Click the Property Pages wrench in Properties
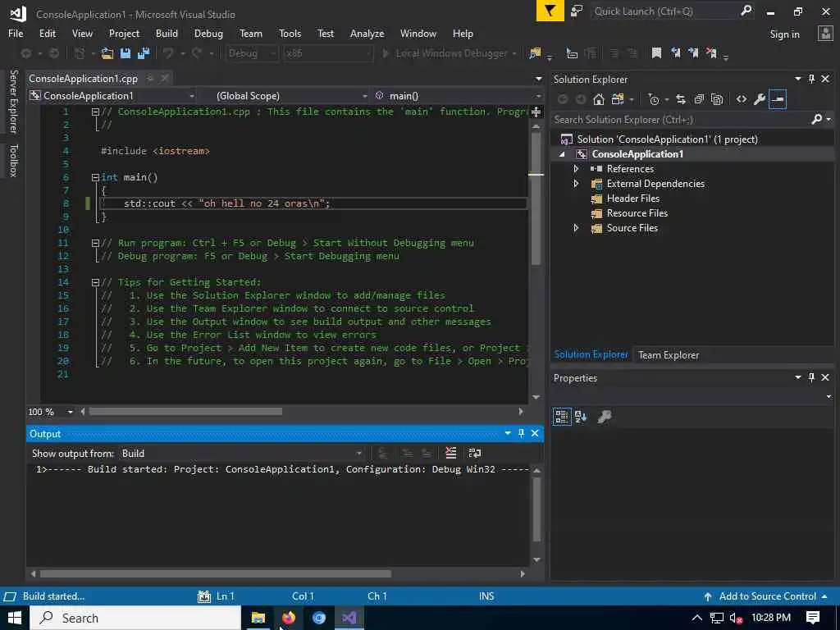This screenshot has height=630, width=840. click(x=605, y=416)
